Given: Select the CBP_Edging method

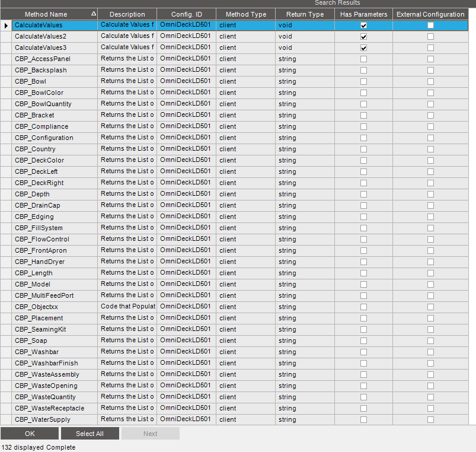Looking at the screenshot, I should [34, 217].
